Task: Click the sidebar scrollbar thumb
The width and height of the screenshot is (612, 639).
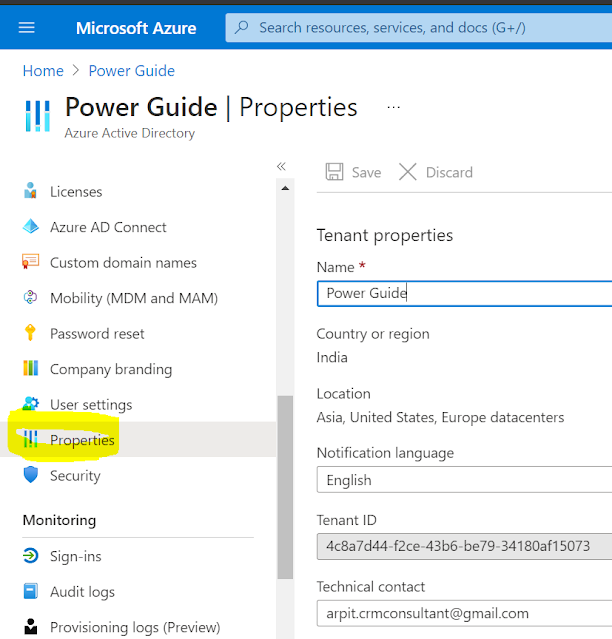Action: point(285,487)
